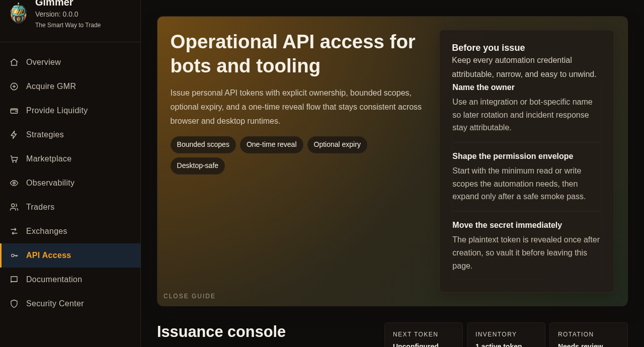
Task: Click the 'Version: 0.0.0' text
Action: (57, 14)
